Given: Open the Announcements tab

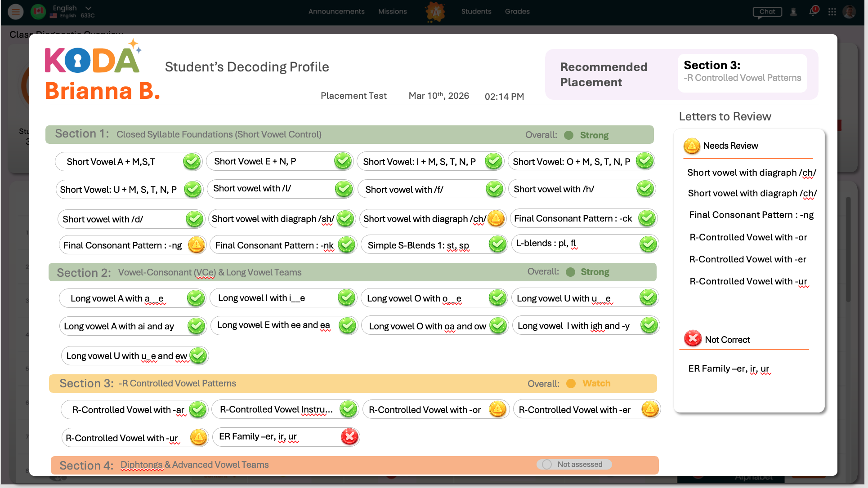Looking at the screenshot, I should tap(336, 12).
